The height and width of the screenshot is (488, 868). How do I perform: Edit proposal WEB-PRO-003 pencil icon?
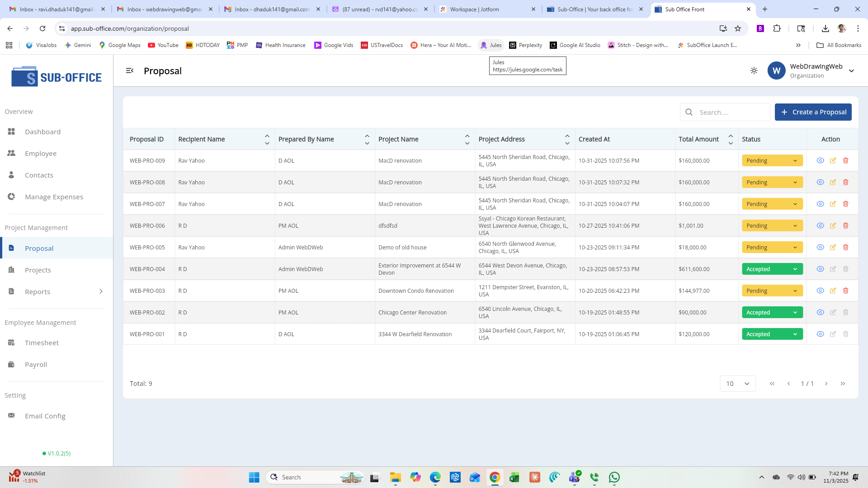coord(833,291)
